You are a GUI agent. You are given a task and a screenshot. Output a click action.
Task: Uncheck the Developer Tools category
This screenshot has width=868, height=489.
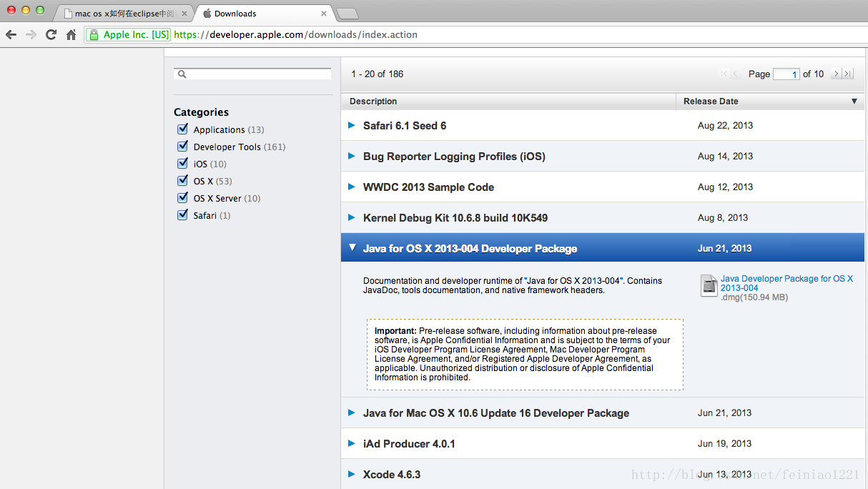pos(182,146)
